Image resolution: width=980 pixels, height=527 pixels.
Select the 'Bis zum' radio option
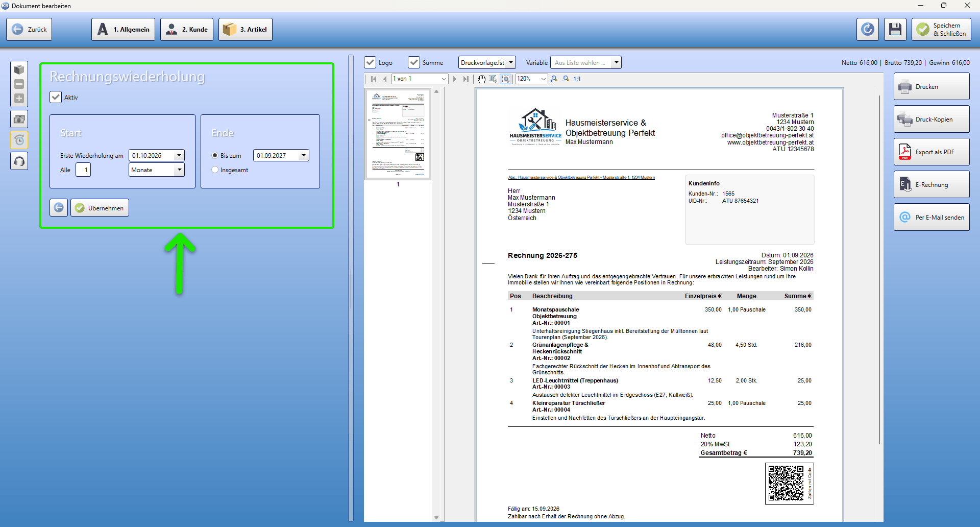pos(215,155)
